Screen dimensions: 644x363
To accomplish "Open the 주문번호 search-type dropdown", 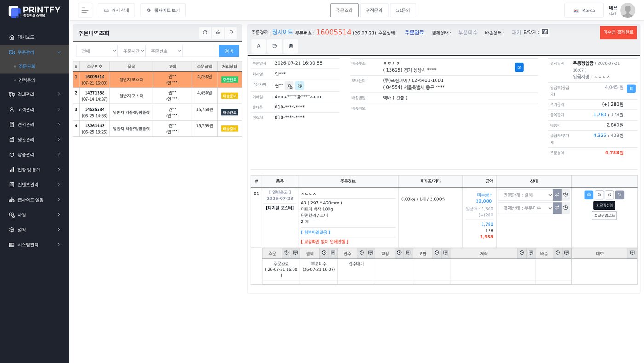I will pos(164,51).
